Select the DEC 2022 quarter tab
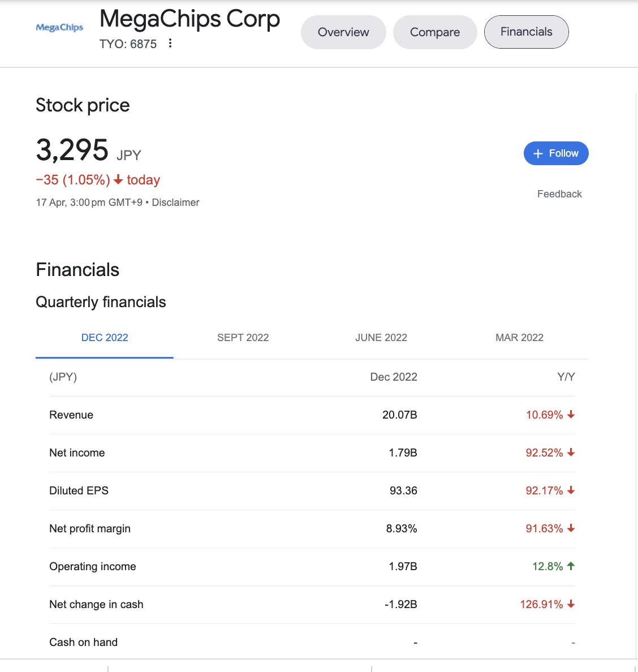 coord(105,338)
